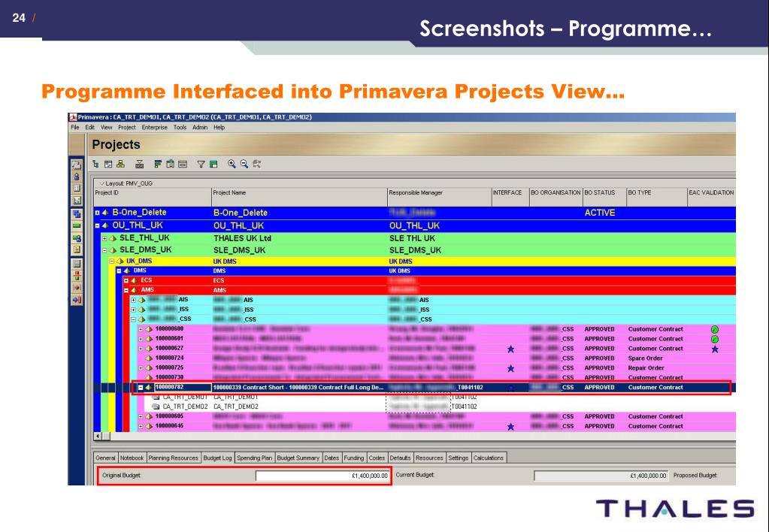Image resolution: width=769 pixels, height=532 pixels.
Task: Switch to the Funding tab
Action: [x=353, y=458]
